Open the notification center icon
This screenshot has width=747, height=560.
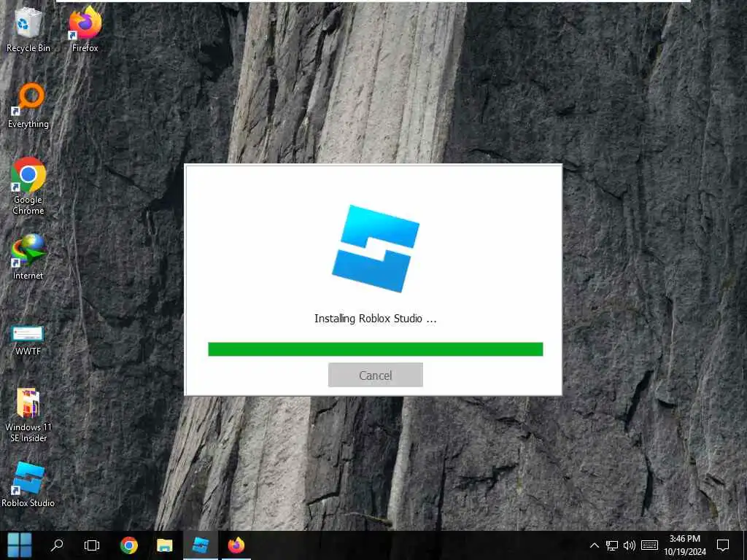point(723,545)
